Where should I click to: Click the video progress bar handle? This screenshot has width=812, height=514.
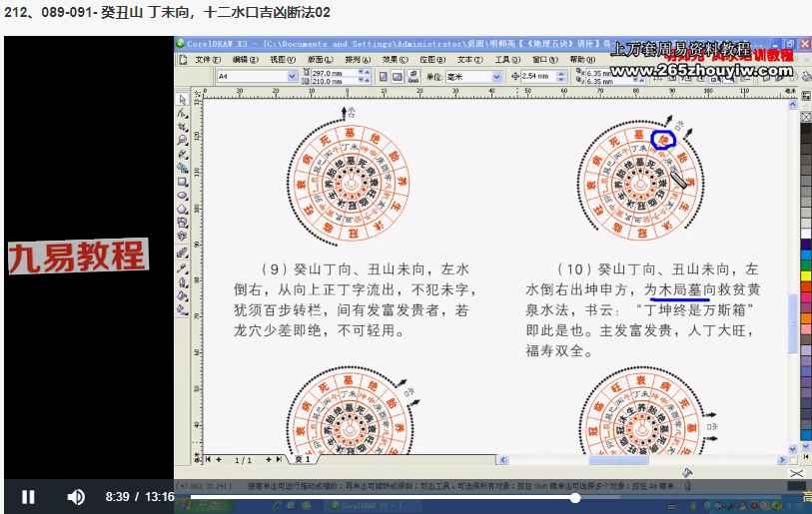pos(575,498)
